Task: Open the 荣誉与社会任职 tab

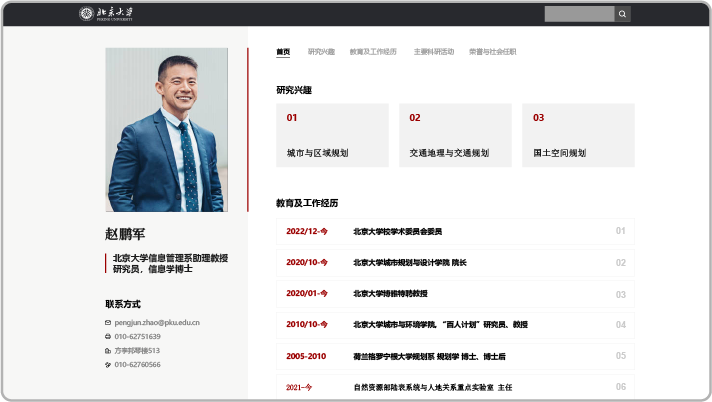Action: pyautogui.click(x=492, y=52)
